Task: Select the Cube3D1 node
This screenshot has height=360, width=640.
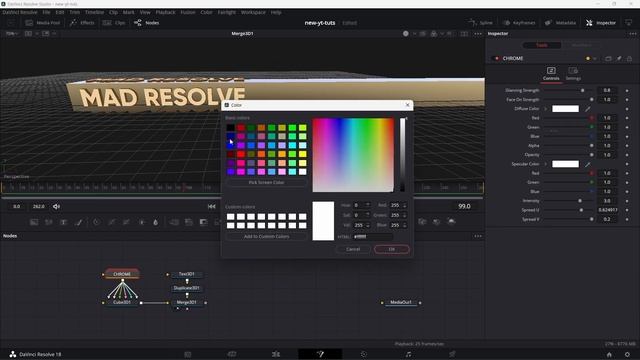Action: [122, 302]
